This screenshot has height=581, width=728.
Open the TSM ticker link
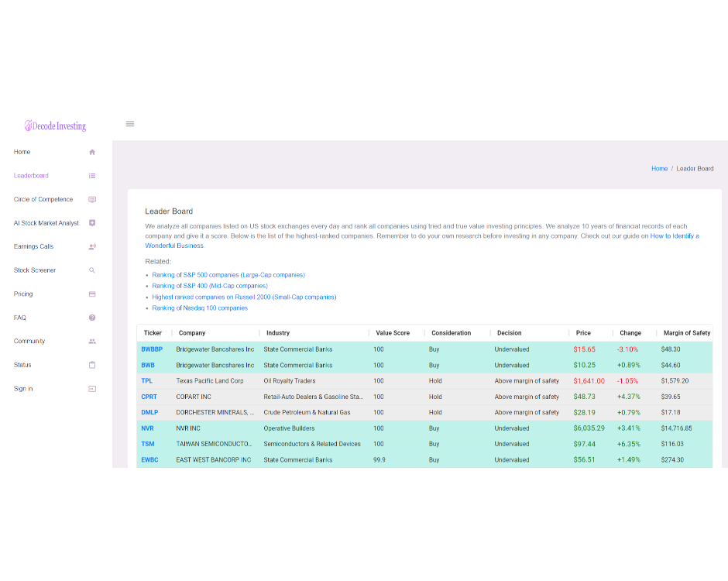(x=148, y=444)
